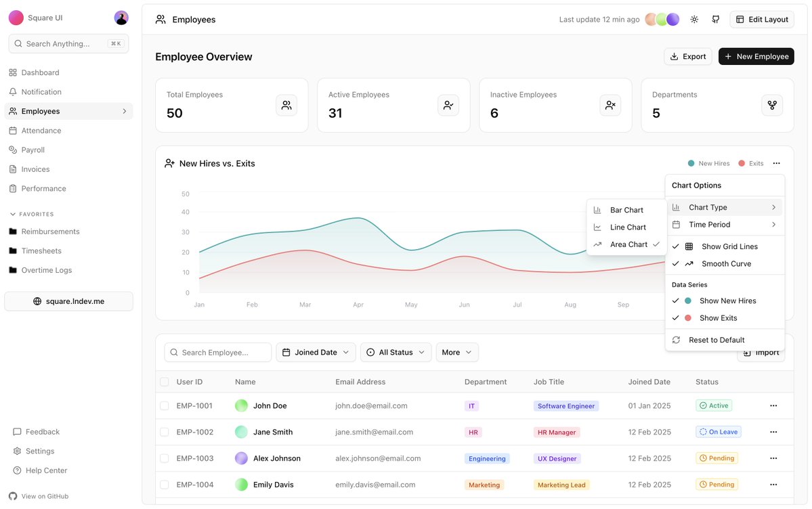Viewport: 812px width, 509px height.
Task: Toggle the light/dark theme sun icon
Action: click(694, 19)
